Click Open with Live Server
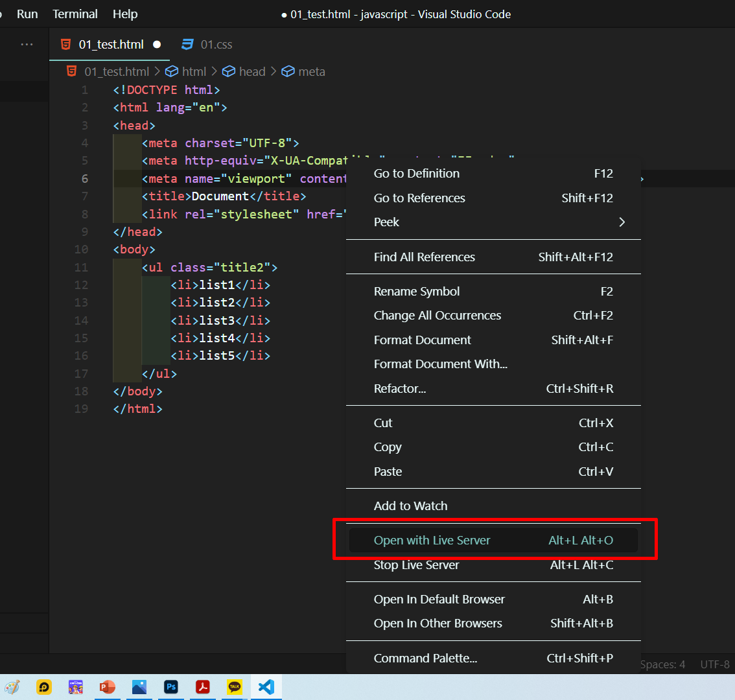735x700 pixels. [493, 540]
